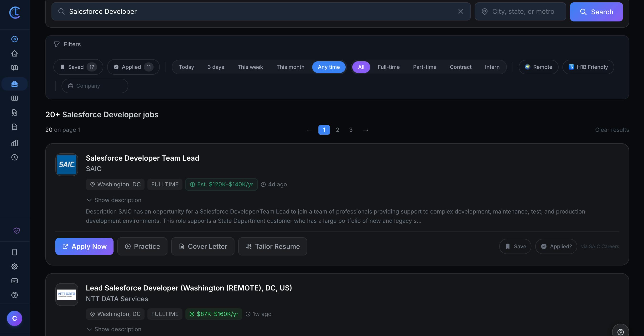
Task: Click the NTT DATA company logo
Action: (67, 295)
